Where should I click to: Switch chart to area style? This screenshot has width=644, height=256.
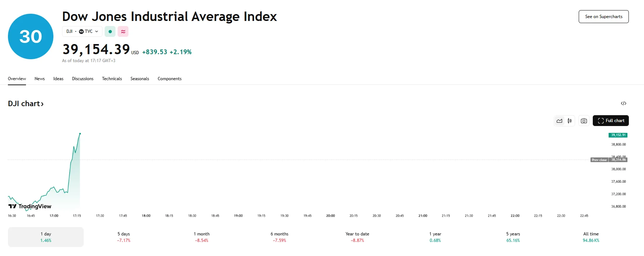(559, 121)
